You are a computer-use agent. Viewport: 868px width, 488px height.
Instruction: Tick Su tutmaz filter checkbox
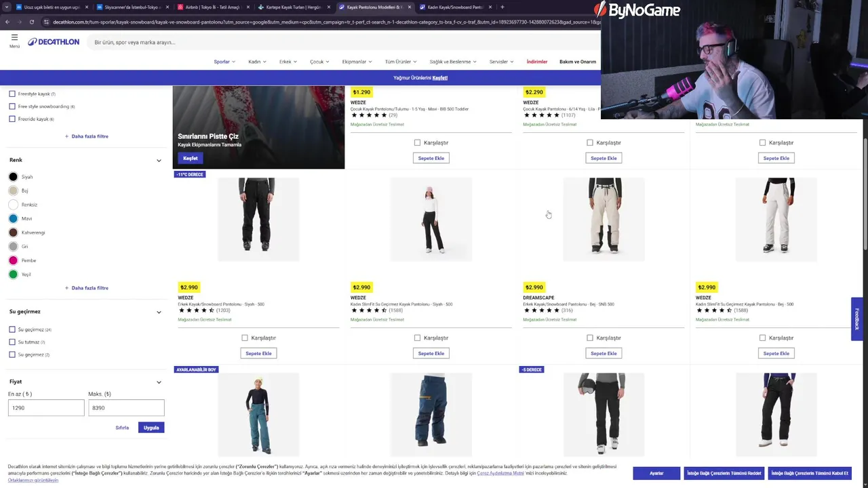click(12, 342)
